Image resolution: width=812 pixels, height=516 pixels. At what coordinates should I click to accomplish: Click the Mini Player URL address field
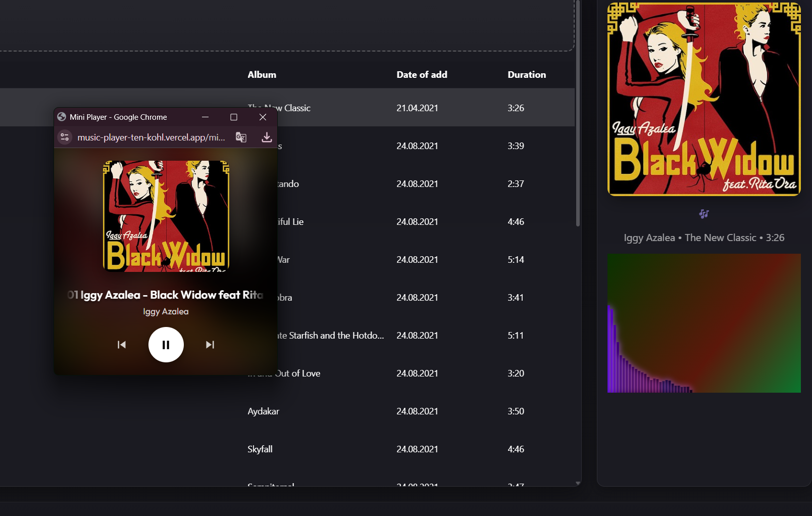(x=151, y=137)
